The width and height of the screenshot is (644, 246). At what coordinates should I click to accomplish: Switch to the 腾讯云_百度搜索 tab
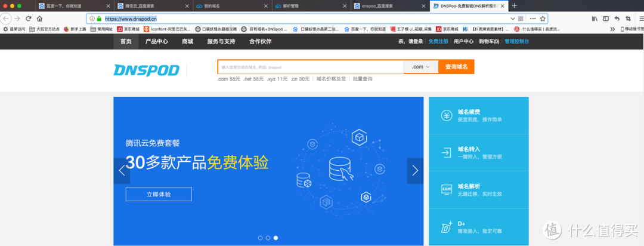point(153,6)
